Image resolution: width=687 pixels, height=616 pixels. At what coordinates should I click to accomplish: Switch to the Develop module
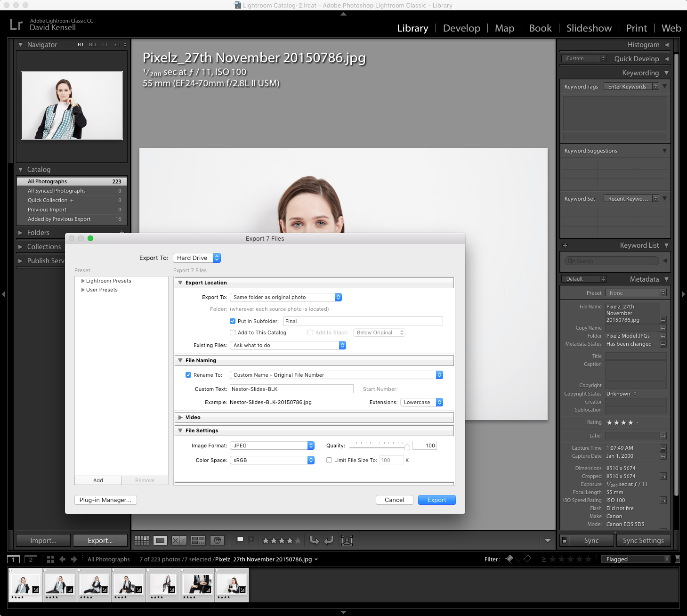tap(461, 28)
